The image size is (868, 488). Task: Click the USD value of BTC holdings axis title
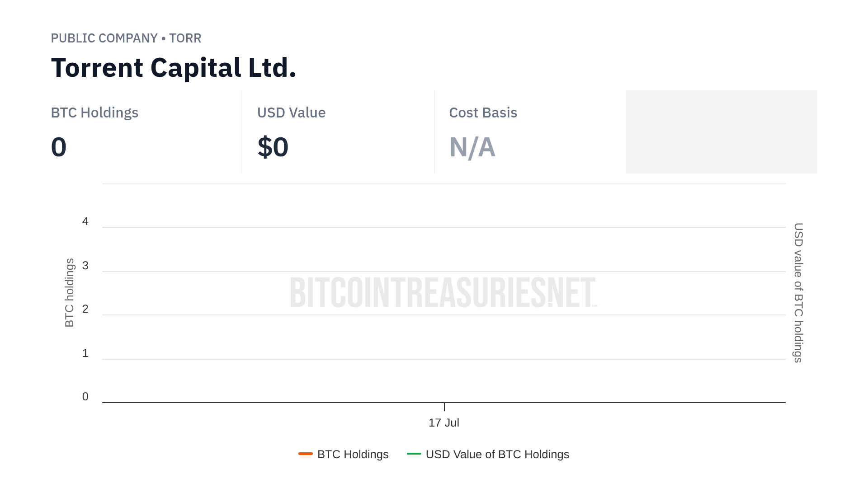coord(798,292)
